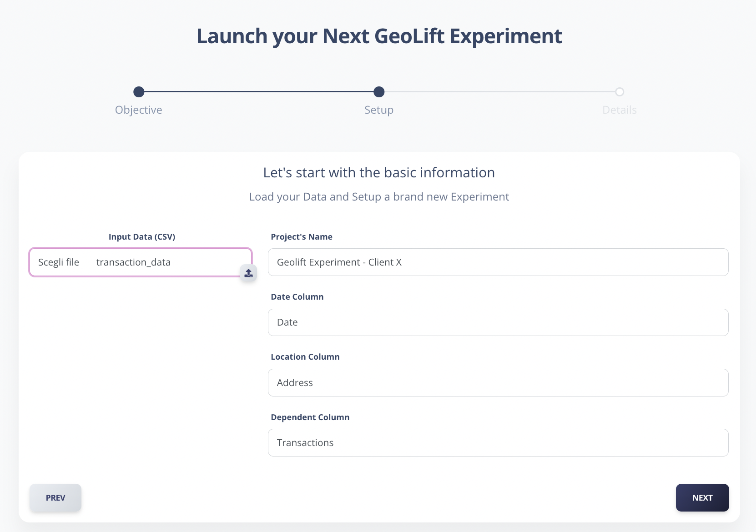Select the Objective step label

[x=139, y=110]
